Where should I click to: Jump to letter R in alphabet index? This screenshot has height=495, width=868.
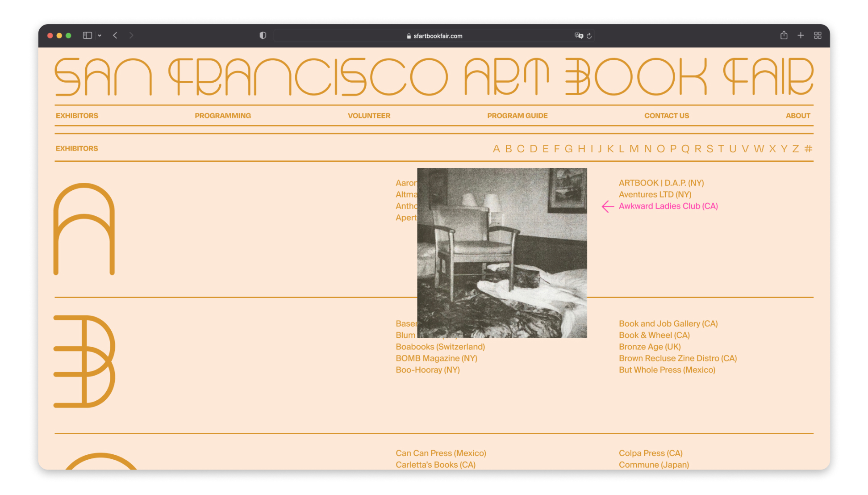pyautogui.click(x=698, y=149)
